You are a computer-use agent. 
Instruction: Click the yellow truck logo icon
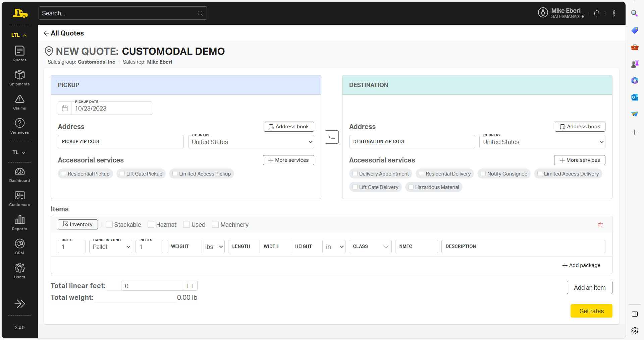[x=20, y=13]
